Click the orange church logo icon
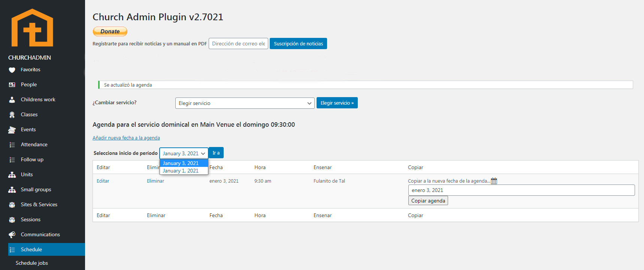644x270 pixels. pyautogui.click(x=32, y=28)
